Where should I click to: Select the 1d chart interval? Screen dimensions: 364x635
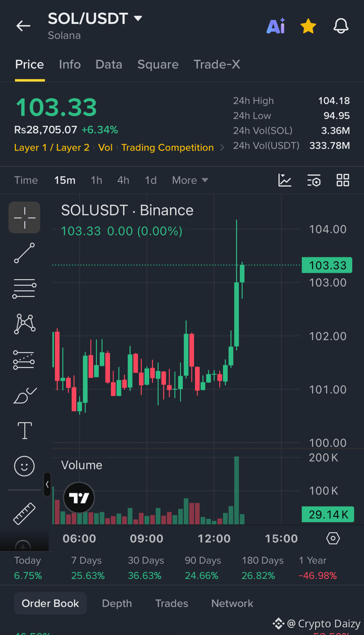151,180
